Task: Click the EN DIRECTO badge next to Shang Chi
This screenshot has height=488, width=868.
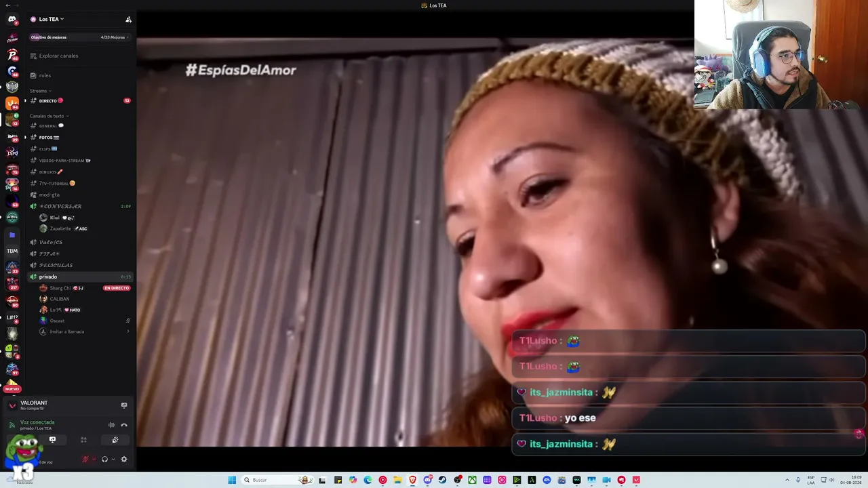Action: tap(117, 288)
